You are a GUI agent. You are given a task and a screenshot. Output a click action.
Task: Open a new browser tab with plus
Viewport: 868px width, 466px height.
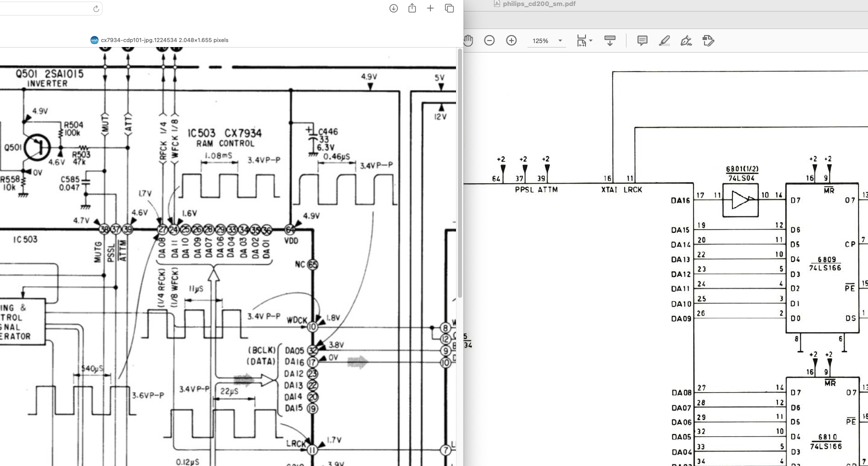(x=430, y=8)
